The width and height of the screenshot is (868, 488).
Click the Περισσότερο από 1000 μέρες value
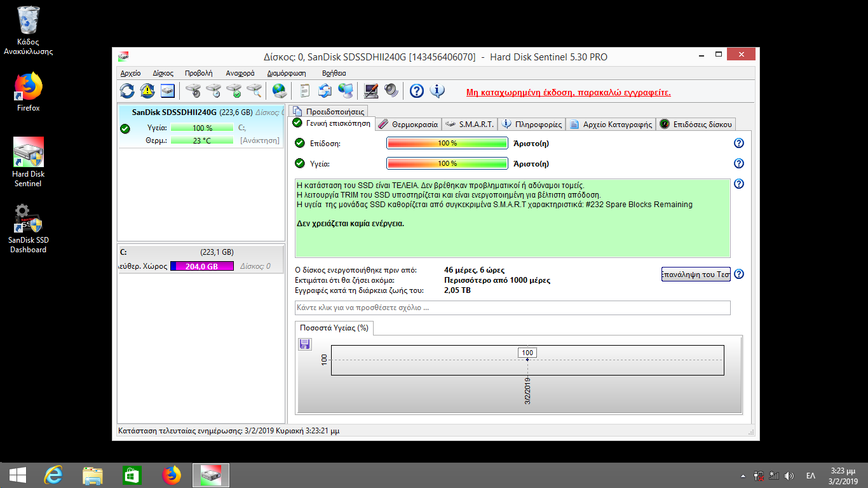(498, 280)
